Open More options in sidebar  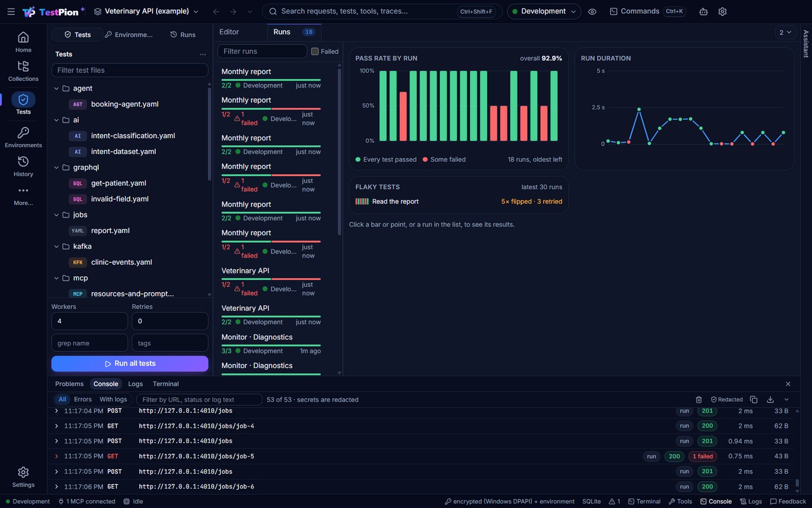pyautogui.click(x=23, y=195)
